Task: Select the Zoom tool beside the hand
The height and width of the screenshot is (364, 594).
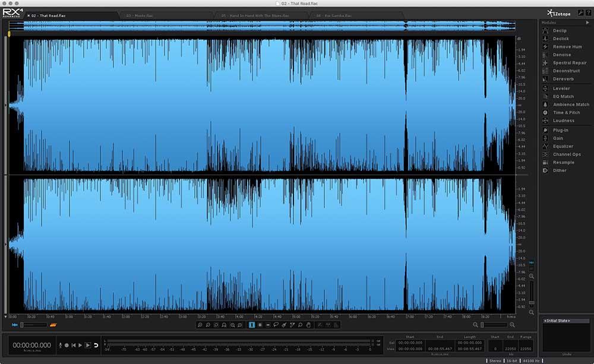Action: pos(301,325)
